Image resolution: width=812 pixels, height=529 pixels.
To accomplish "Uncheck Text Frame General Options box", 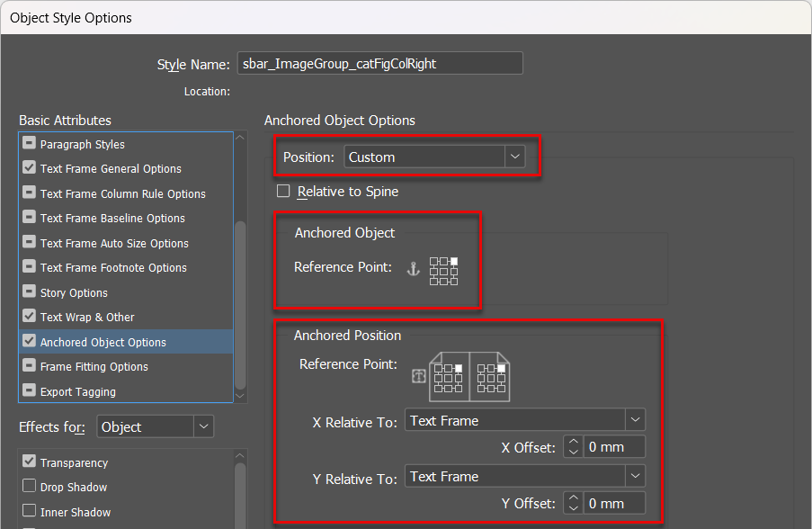I will point(30,167).
